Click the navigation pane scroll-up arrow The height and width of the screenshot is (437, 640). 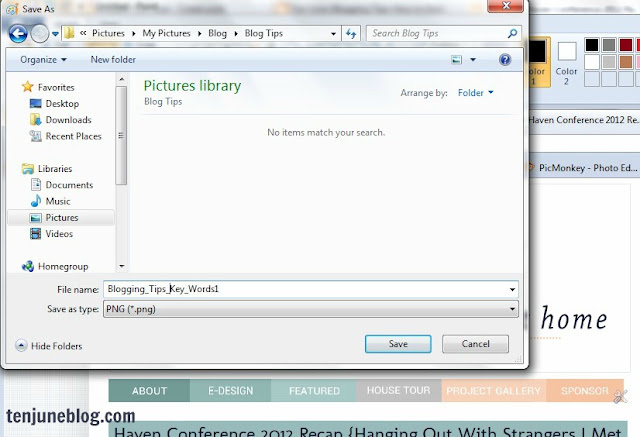pyautogui.click(x=122, y=79)
